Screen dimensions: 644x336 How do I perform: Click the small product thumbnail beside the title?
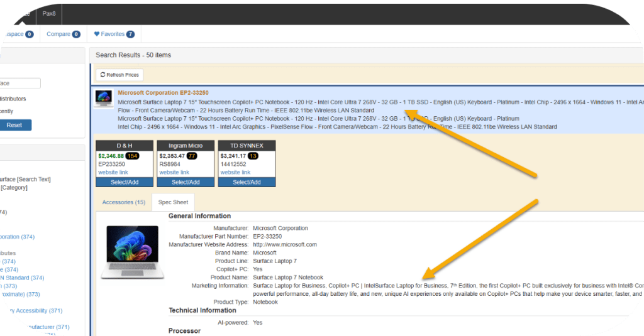tap(103, 99)
